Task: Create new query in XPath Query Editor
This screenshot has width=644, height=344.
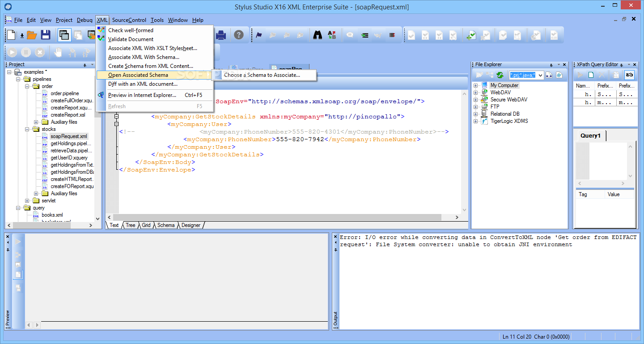Action: (591, 75)
